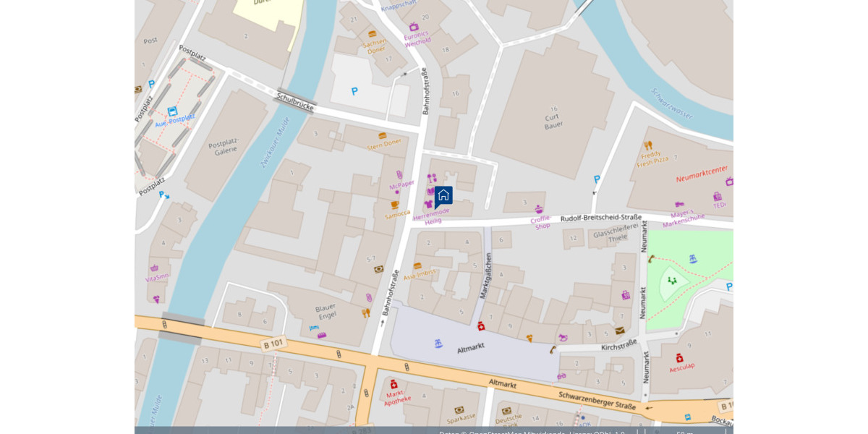The width and height of the screenshot is (868, 434).
Task: Select the Croffle-Shop pastry icon
Action: coord(539,209)
